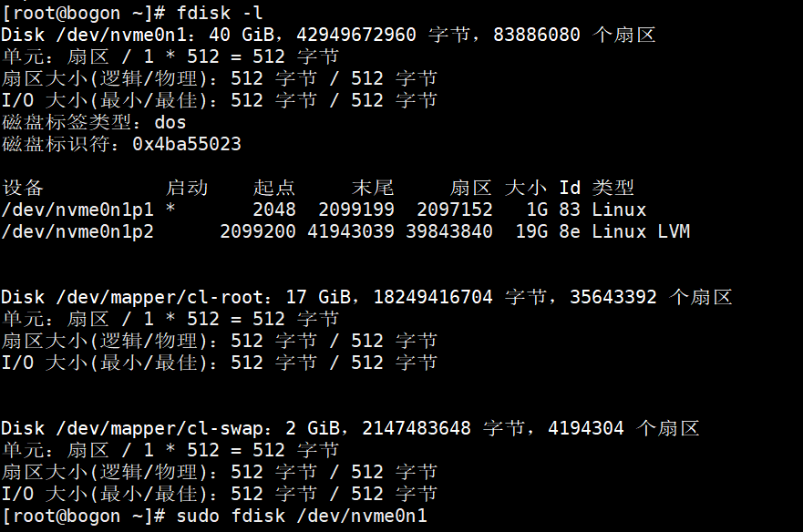
Task: Click the /dev/nvme0n1p2 device entry
Action: point(77,231)
